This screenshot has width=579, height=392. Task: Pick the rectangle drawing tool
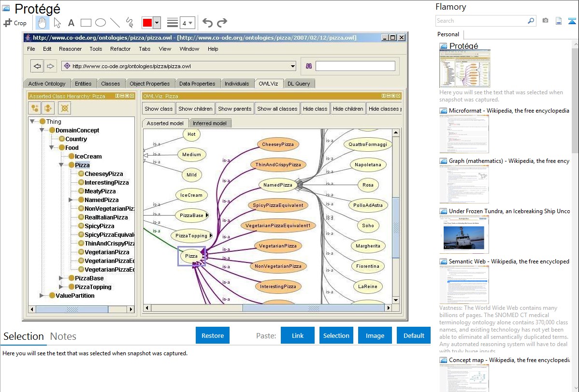86,23
